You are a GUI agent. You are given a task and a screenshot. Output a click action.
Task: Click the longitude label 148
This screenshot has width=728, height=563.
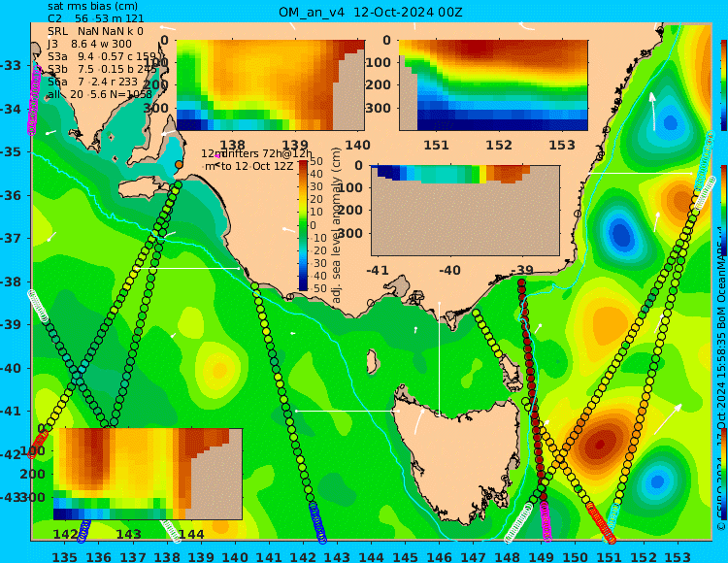point(508,557)
